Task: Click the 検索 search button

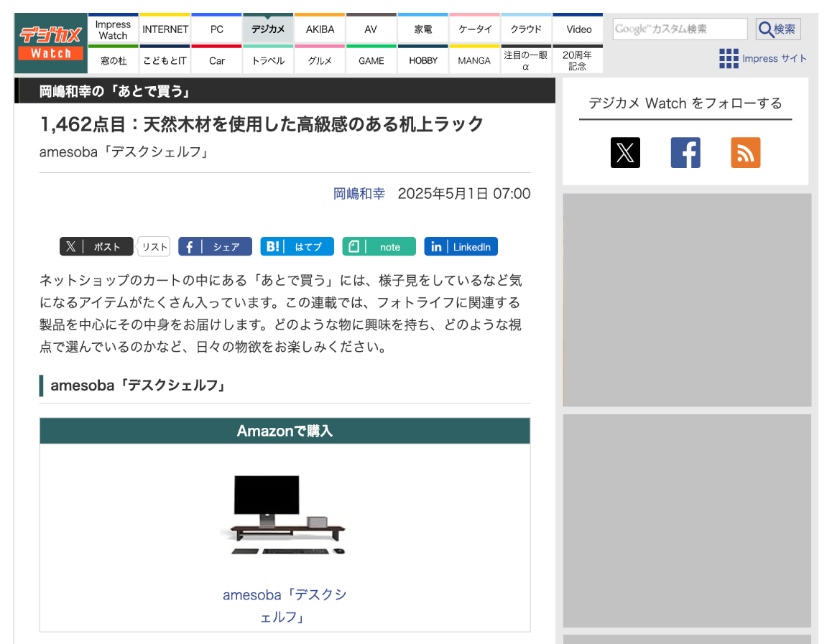Action: (x=778, y=29)
